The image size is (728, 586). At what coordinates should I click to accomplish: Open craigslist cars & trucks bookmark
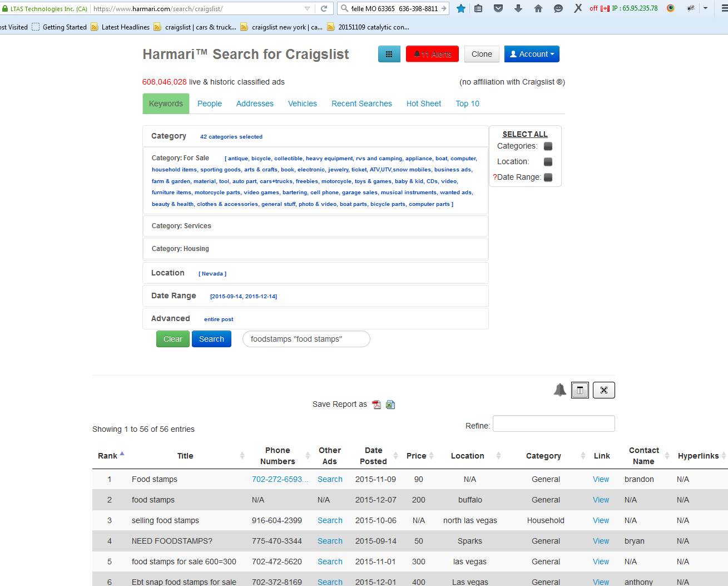[195, 27]
